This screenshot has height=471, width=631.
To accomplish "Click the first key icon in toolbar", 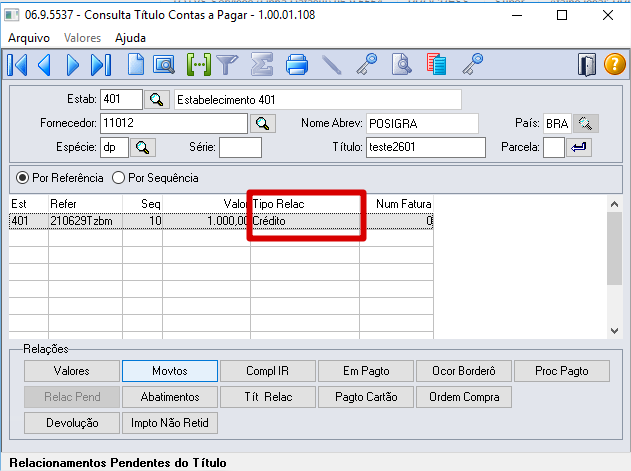I will (367, 64).
